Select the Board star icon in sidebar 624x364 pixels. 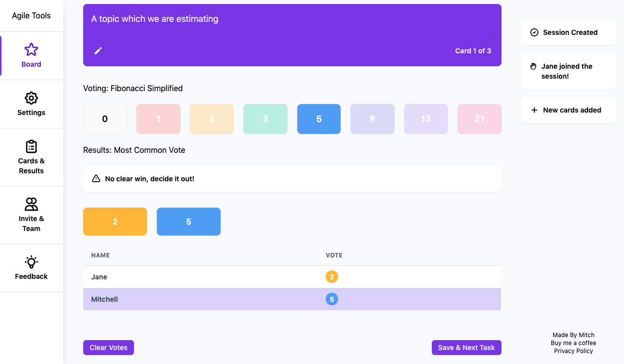point(31,49)
